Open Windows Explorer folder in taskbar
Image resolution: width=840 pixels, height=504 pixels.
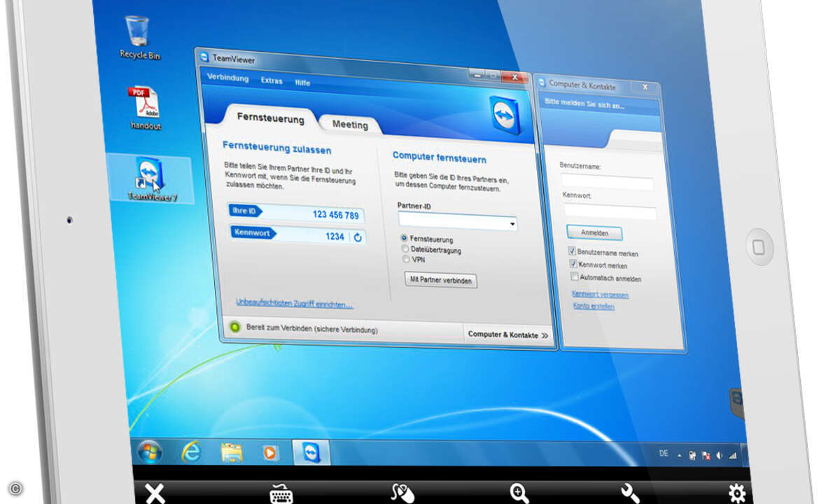(232, 453)
